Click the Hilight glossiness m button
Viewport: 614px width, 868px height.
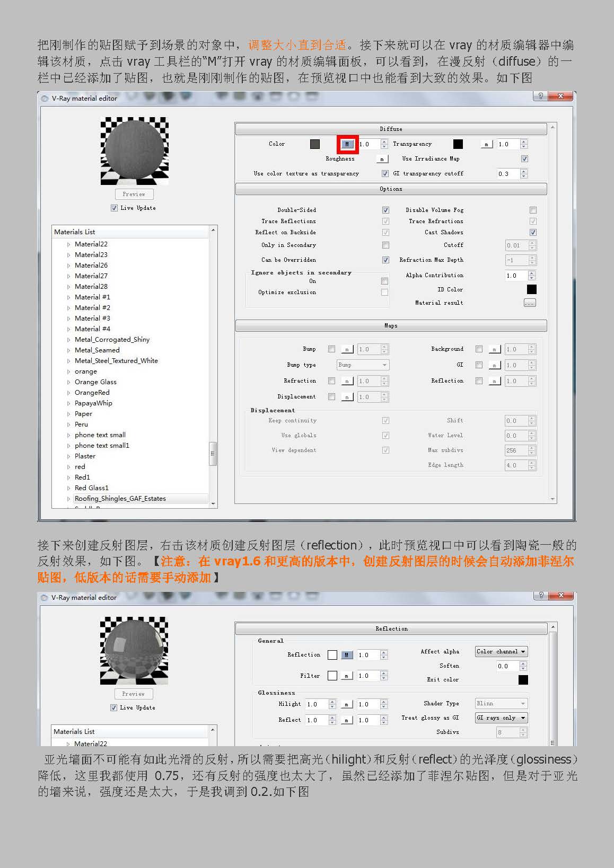pos(347,704)
